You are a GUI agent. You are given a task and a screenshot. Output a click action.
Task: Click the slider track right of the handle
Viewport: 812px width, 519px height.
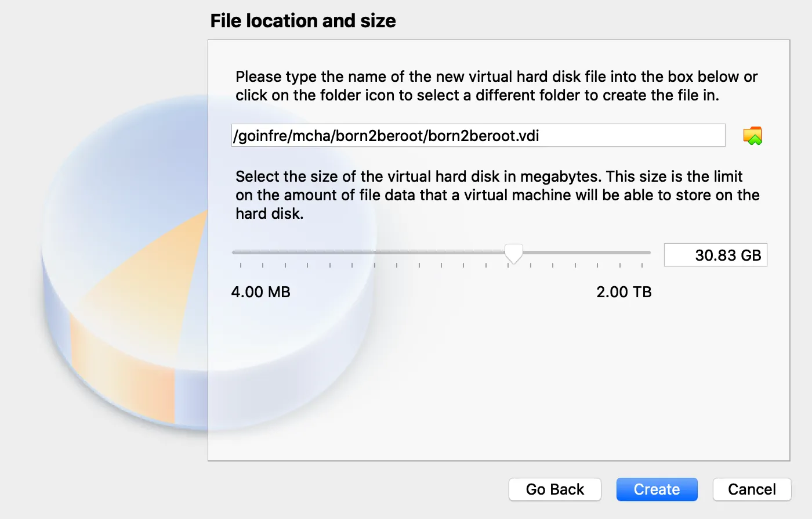(x=586, y=253)
